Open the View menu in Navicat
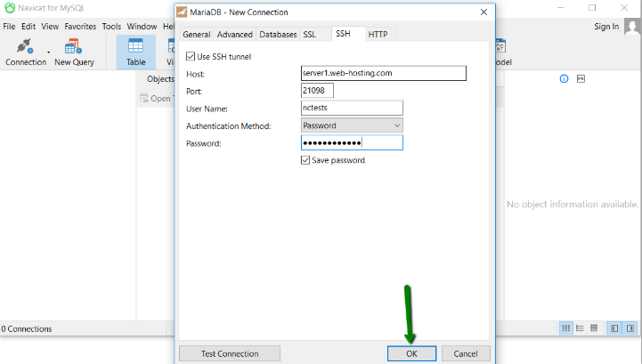This screenshot has width=642, height=364. click(50, 26)
